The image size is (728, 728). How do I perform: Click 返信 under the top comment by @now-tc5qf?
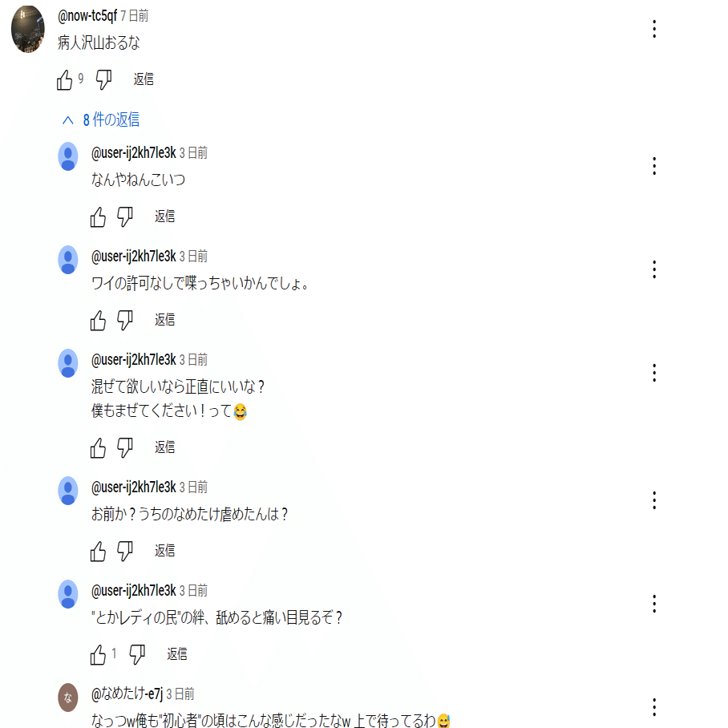[144, 79]
